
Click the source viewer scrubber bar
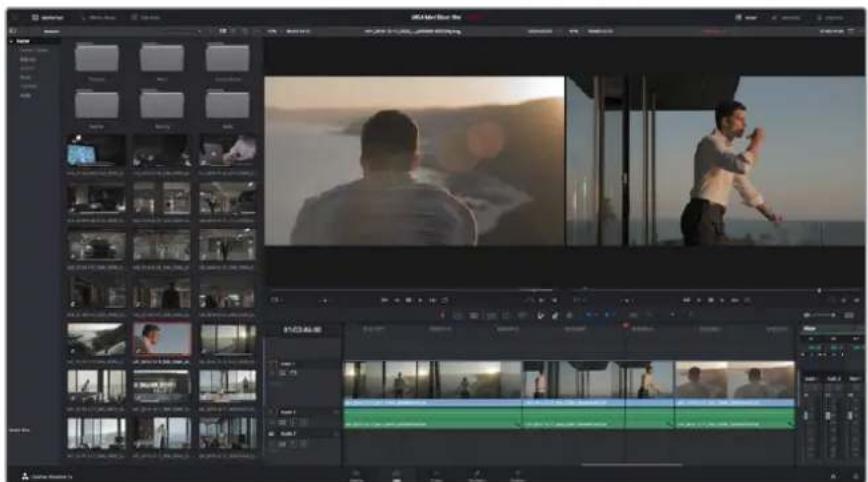click(x=412, y=290)
